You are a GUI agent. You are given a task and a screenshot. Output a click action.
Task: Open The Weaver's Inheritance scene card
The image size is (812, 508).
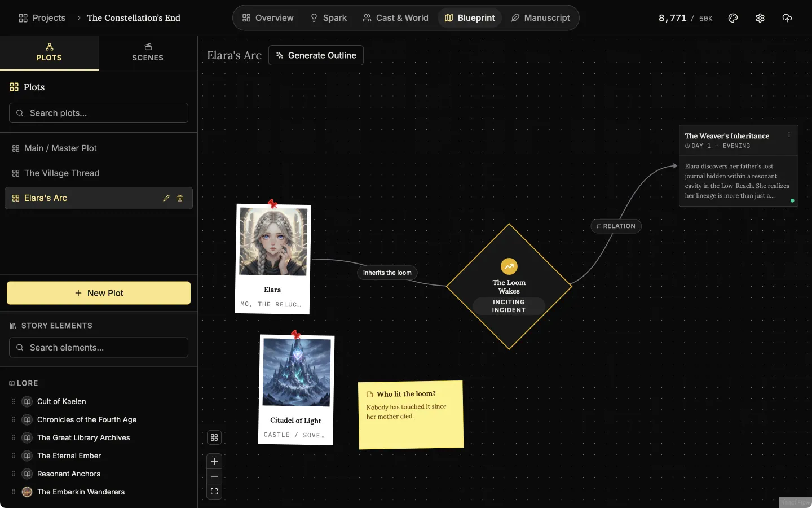point(739,165)
